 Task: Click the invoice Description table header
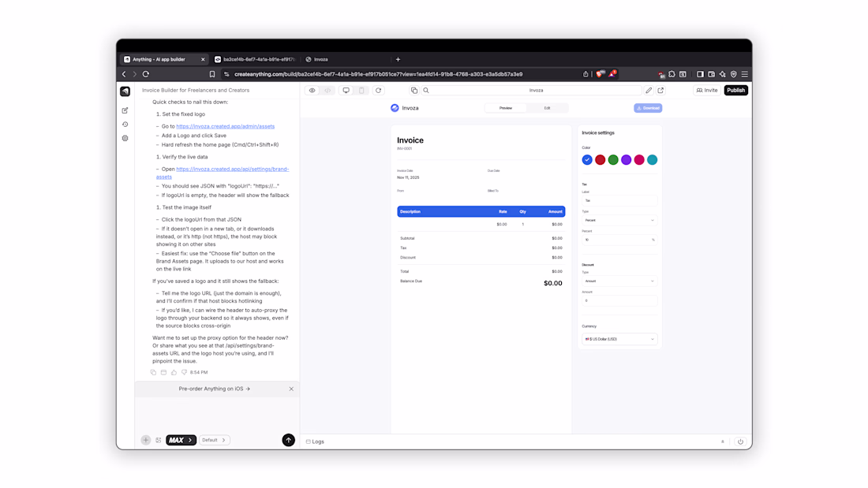[x=410, y=211]
